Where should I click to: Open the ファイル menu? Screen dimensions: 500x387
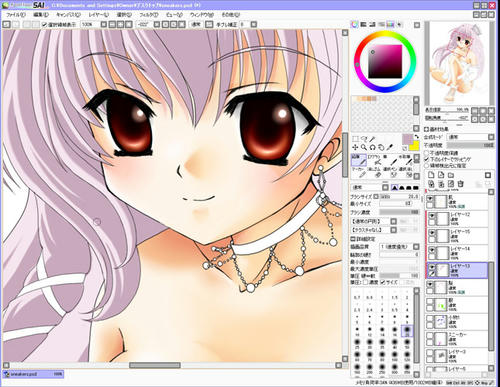coord(15,15)
